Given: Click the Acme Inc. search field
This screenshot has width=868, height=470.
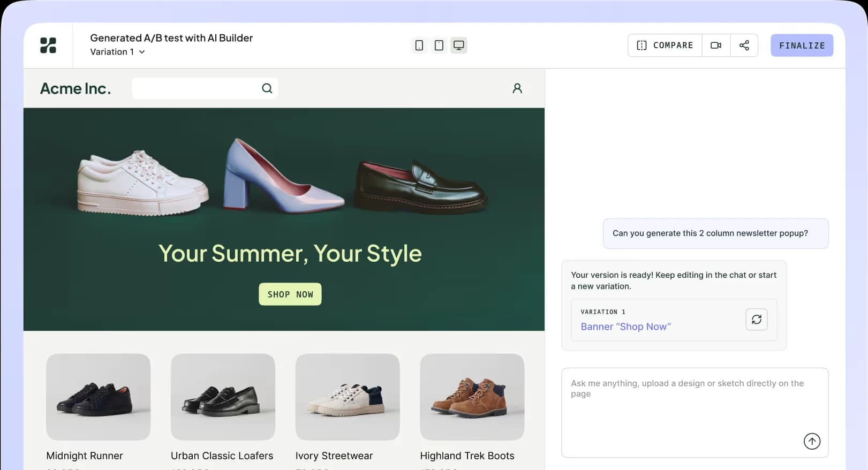Looking at the screenshot, I should [x=205, y=88].
